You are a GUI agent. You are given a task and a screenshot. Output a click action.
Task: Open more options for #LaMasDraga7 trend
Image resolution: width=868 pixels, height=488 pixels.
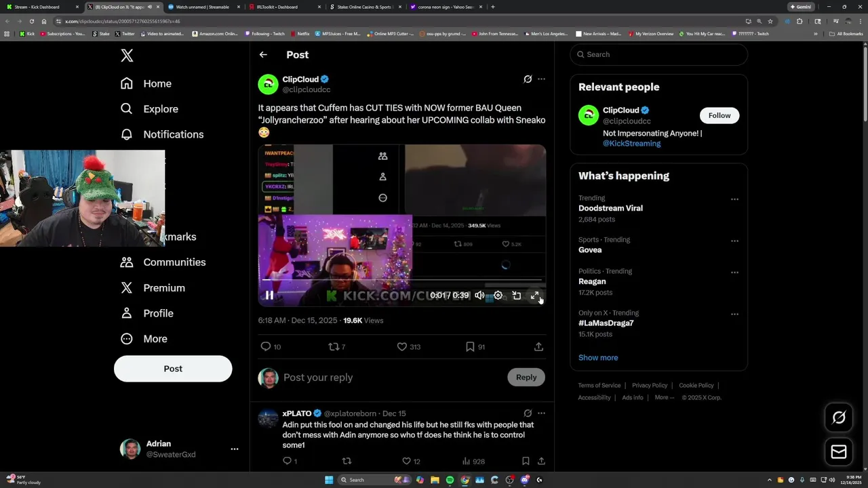(734, 314)
